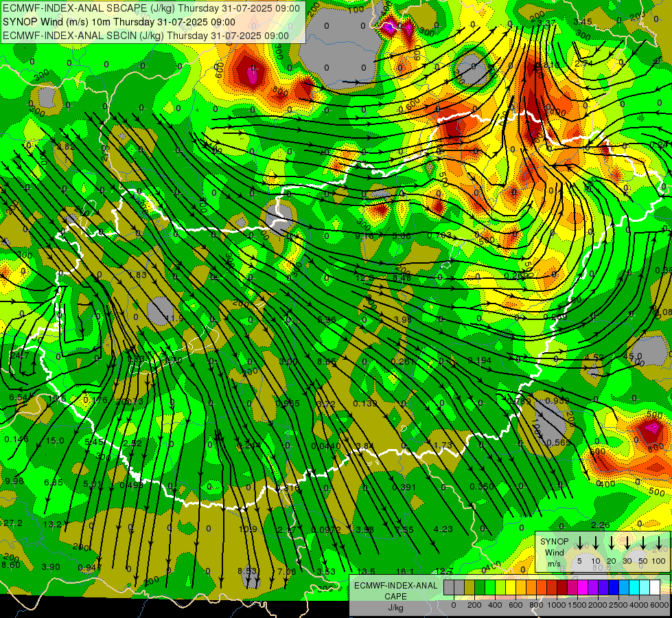Click the 'CAPE' word in color legend
672x618 pixels.
(x=395, y=597)
